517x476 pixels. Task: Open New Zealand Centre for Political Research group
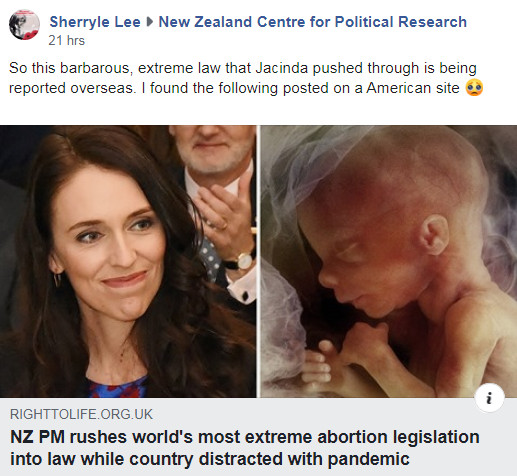point(312,22)
